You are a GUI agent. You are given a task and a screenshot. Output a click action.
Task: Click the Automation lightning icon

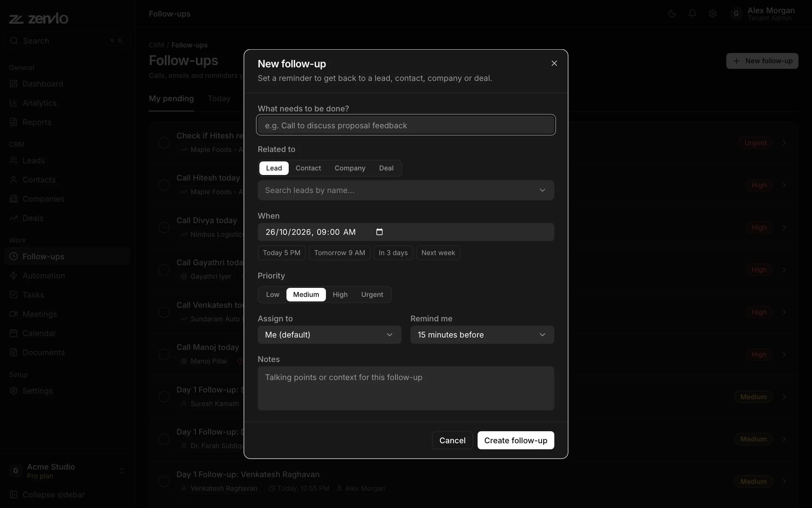coord(14,275)
